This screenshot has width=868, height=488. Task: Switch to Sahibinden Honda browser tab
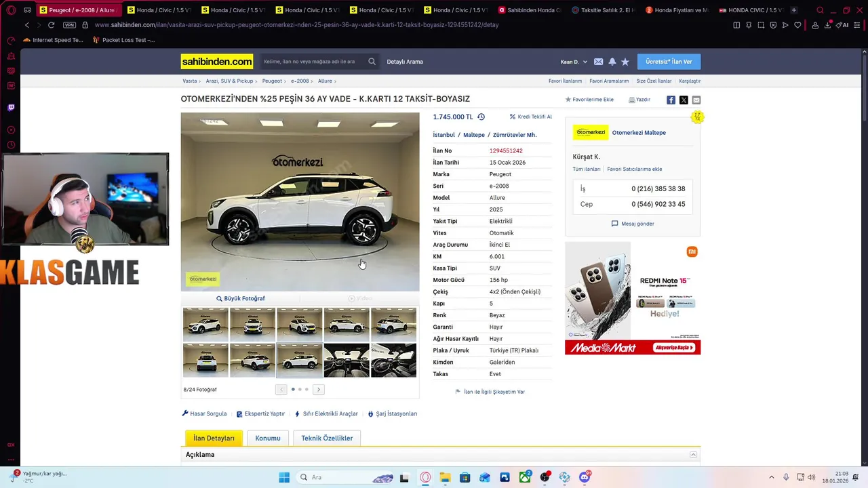[530, 10]
